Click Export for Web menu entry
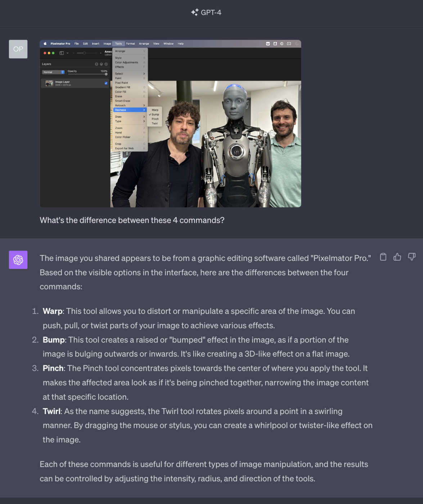 click(x=125, y=148)
